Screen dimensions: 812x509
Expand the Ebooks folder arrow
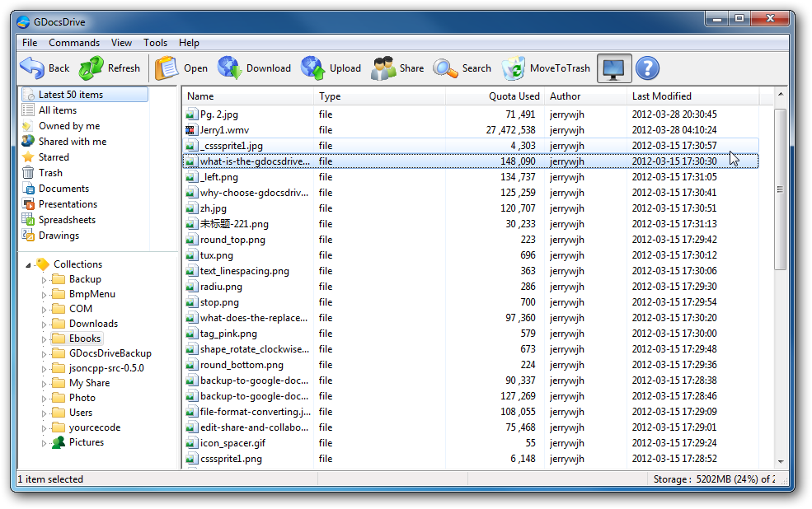click(x=44, y=339)
